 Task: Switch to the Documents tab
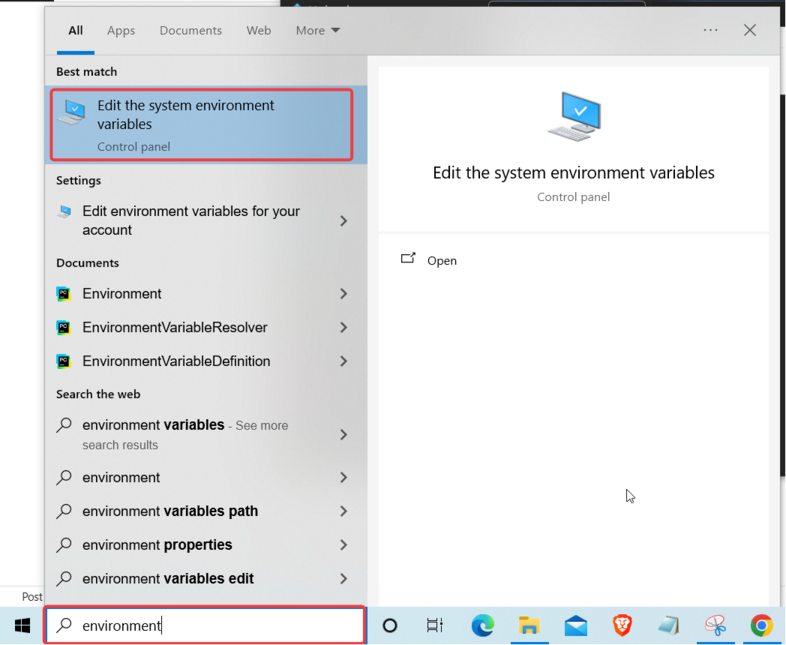point(190,31)
